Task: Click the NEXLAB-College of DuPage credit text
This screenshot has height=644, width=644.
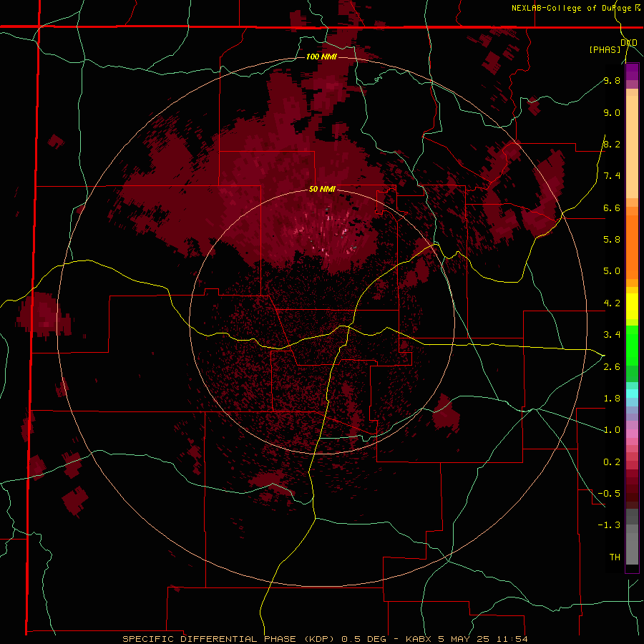Action: [x=571, y=8]
